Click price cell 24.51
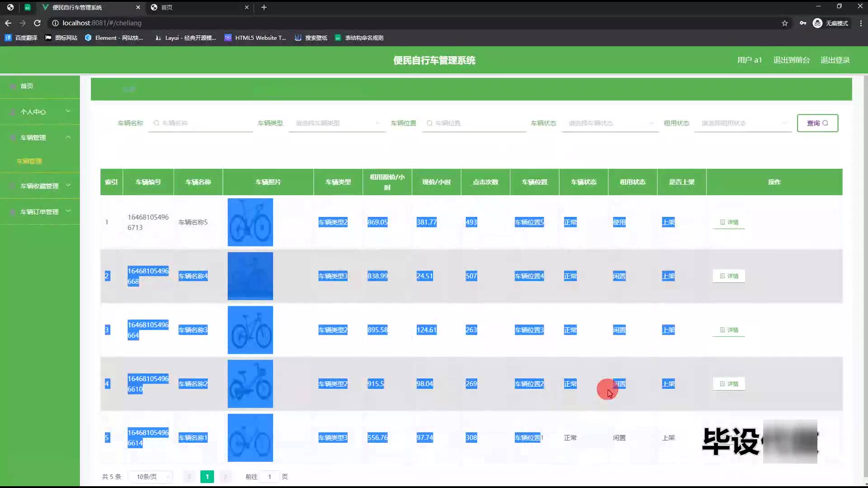 tap(425, 276)
